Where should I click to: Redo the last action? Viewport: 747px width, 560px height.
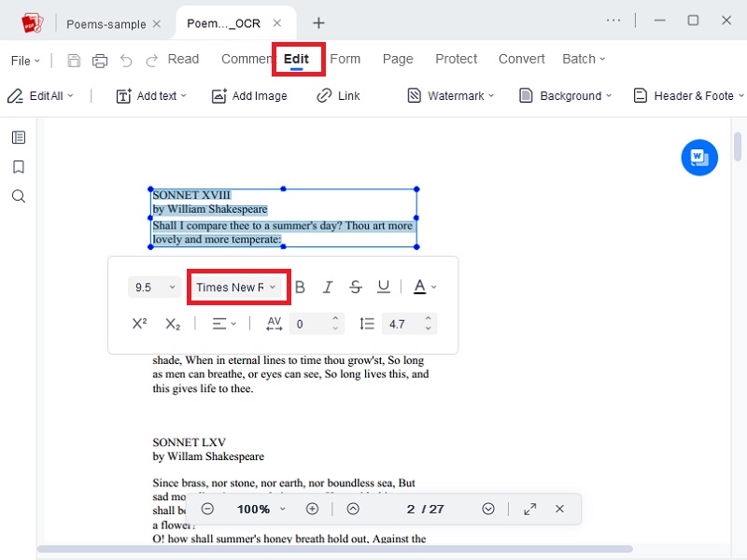[x=151, y=61]
